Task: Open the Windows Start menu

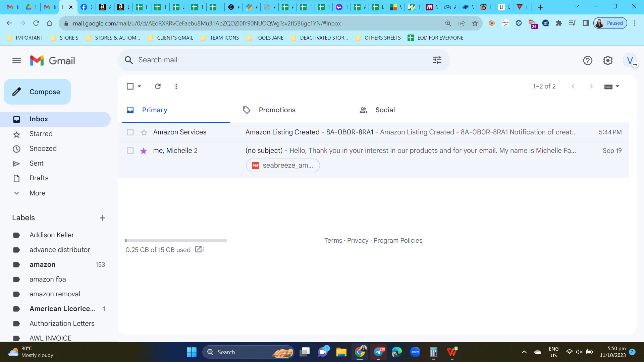Action: pyautogui.click(x=192, y=352)
